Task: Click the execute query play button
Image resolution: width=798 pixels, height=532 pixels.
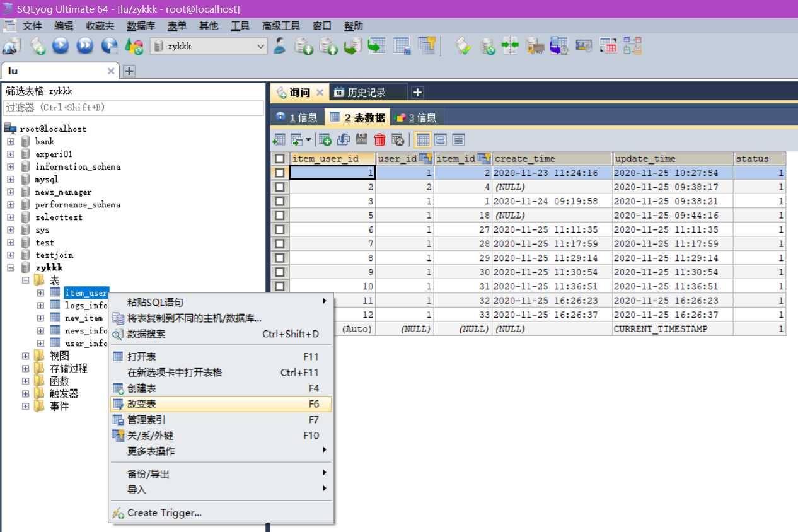Action: coord(61,45)
